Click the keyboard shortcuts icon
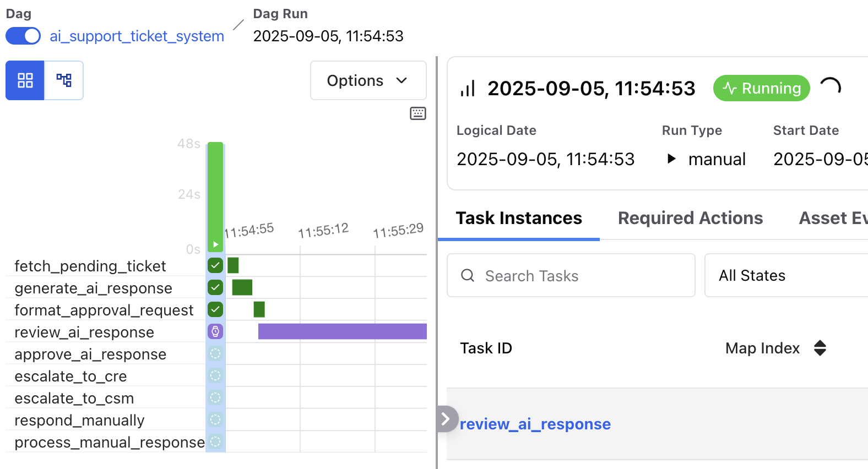 tap(417, 113)
